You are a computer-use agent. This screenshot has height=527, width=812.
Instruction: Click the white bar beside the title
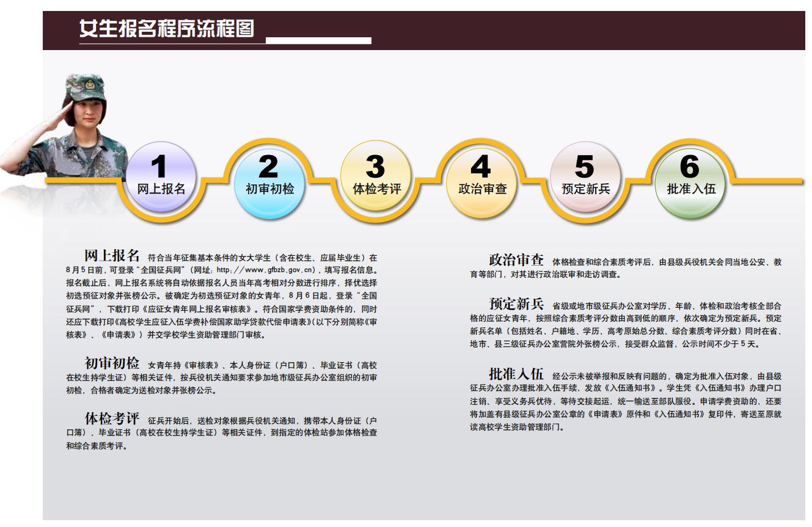(318, 41)
